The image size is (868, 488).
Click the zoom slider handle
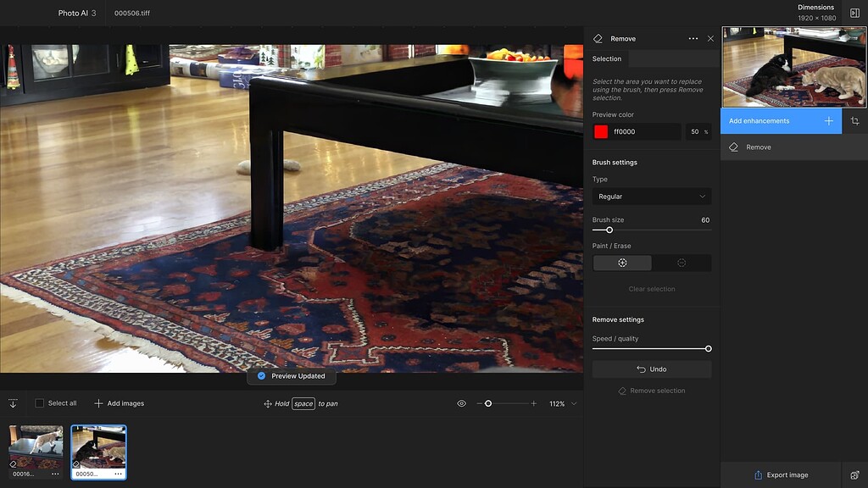tap(488, 403)
